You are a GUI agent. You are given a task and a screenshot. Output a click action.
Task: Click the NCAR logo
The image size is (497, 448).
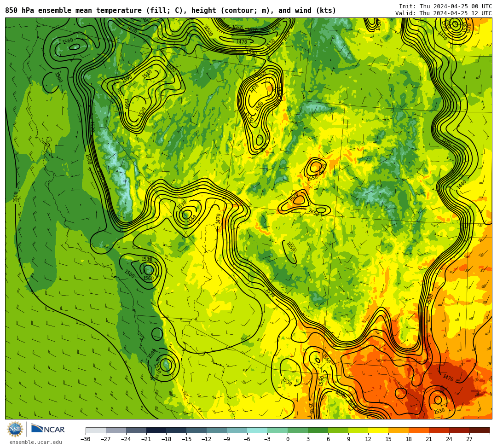48,429
